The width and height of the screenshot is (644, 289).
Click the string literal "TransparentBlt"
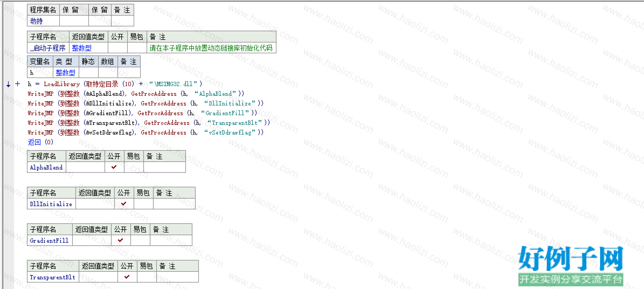click(235, 123)
